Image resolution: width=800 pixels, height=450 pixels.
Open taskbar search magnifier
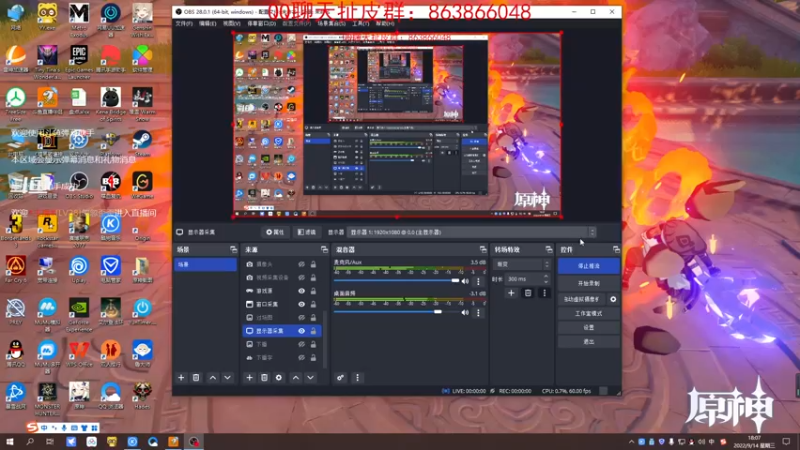pos(30,442)
